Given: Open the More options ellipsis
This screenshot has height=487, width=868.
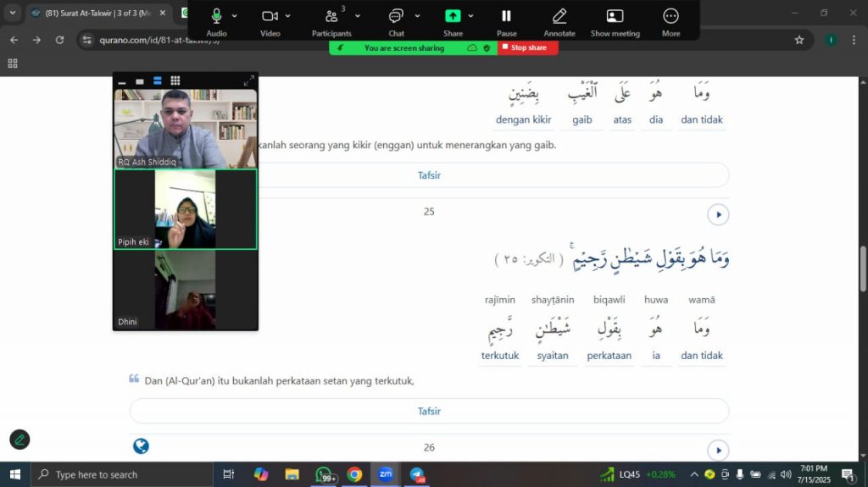Looking at the screenshot, I should (670, 16).
